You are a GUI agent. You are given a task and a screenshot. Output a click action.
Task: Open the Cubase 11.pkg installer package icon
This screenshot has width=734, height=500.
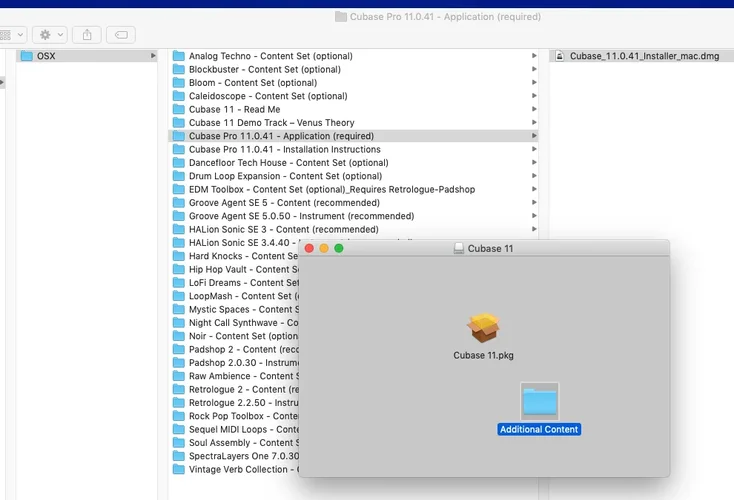coord(483,328)
